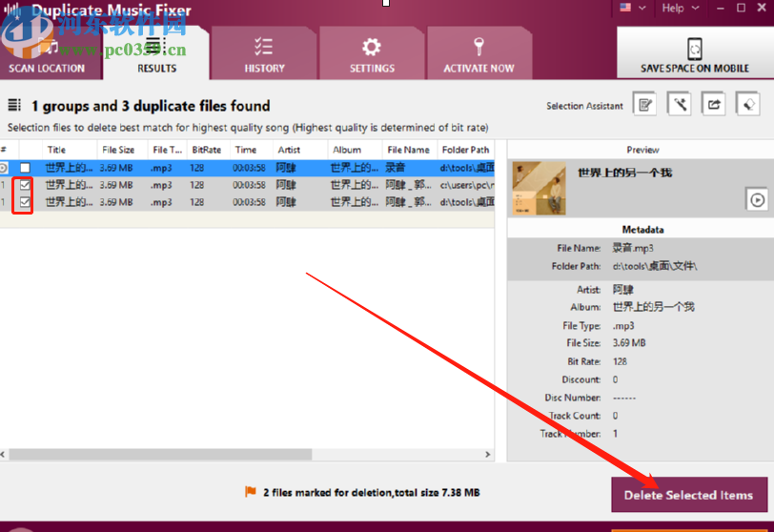
Task: Click the file name 录音.mp3 in Metadata
Action: [633, 248]
